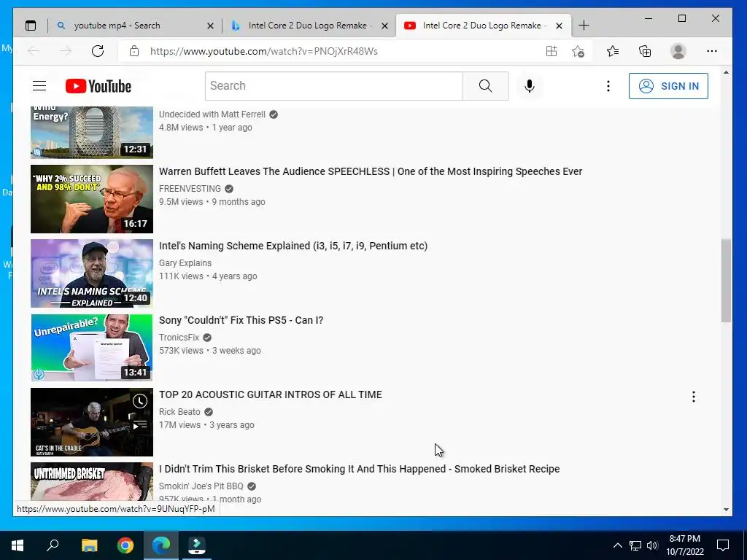747x560 pixels.
Task: Go back to previous page
Action: (x=34, y=51)
